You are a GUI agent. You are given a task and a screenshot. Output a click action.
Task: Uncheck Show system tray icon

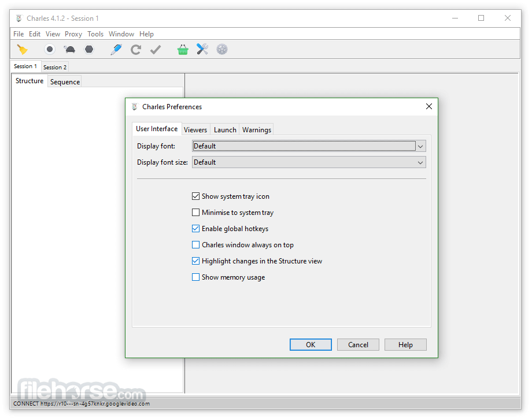coord(195,196)
